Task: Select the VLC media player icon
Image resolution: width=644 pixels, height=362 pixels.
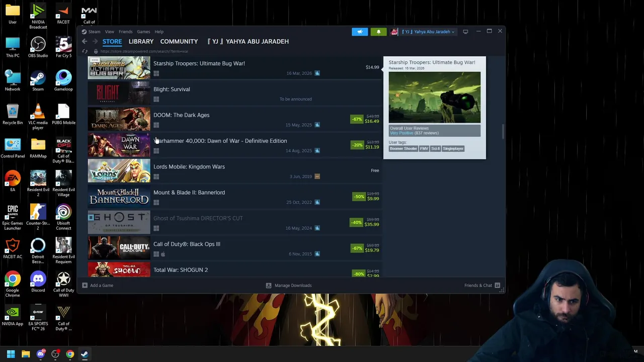Action: (x=38, y=117)
